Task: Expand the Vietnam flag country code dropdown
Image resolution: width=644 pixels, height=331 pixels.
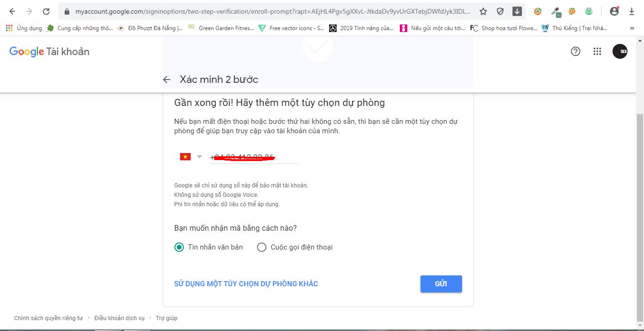Action: [190, 157]
